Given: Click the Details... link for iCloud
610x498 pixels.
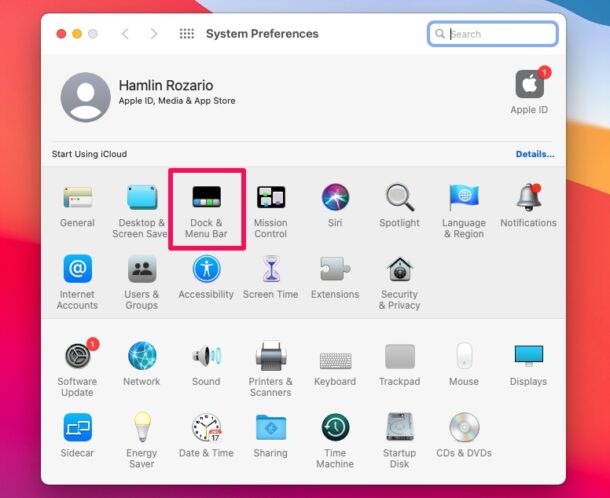Looking at the screenshot, I should click(x=535, y=154).
